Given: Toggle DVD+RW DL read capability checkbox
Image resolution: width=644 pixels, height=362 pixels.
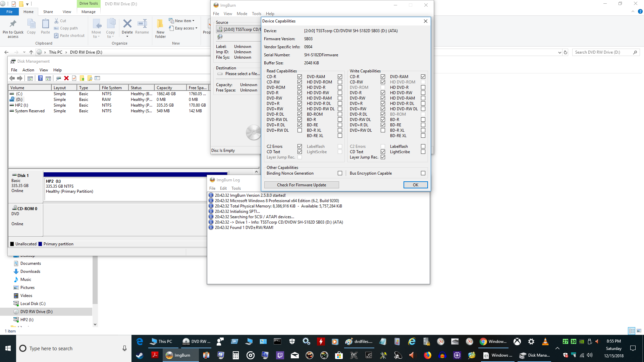Looking at the screenshot, I should [x=300, y=130].
